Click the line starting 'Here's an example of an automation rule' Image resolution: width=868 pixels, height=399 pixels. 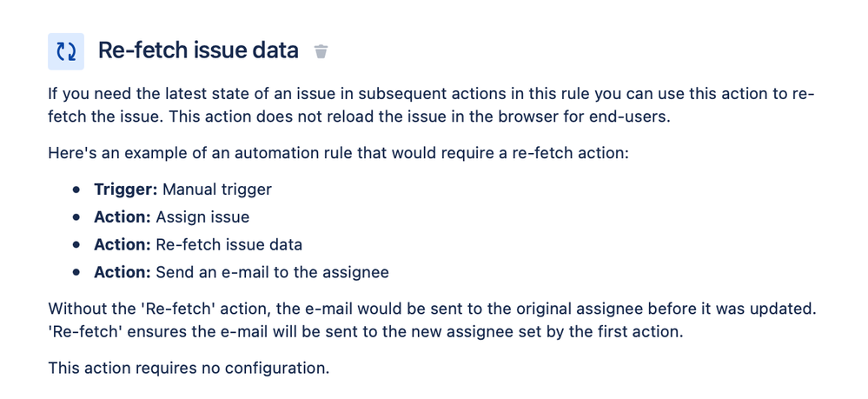point(338,152)
